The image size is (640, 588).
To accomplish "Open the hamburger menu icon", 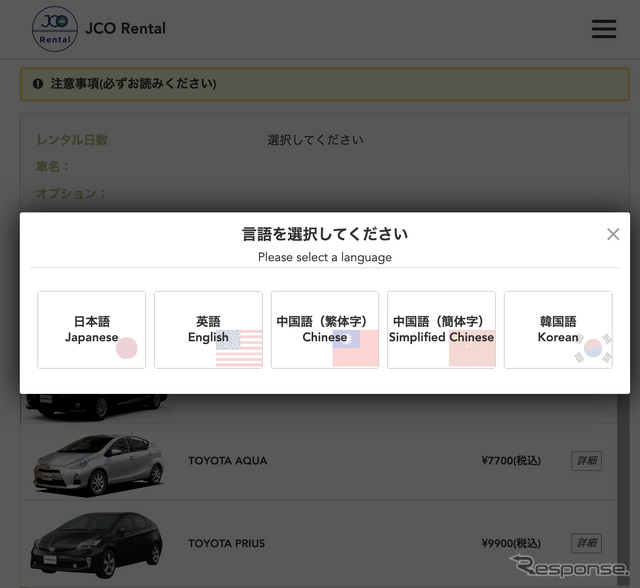I will coord(604,29).
